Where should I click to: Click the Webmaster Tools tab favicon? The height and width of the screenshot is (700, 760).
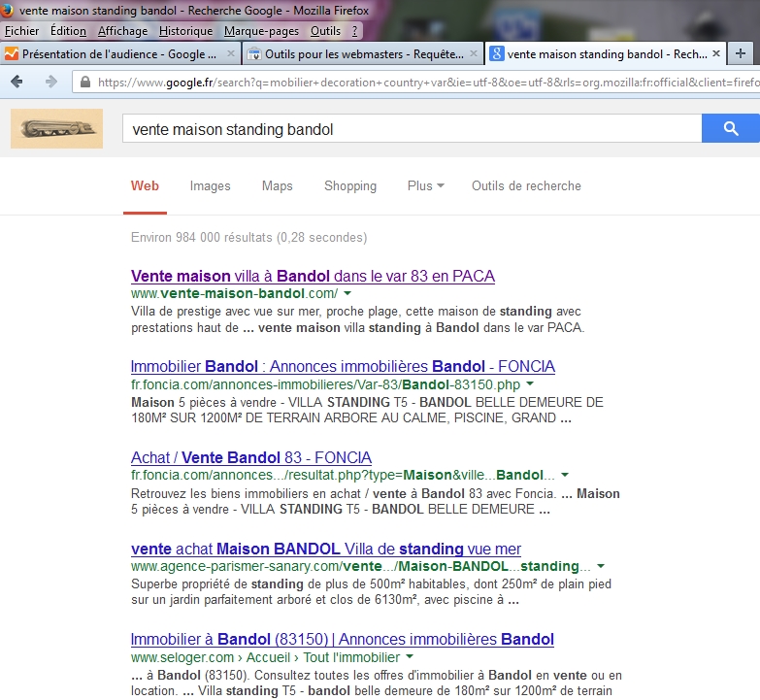(254, 53)
